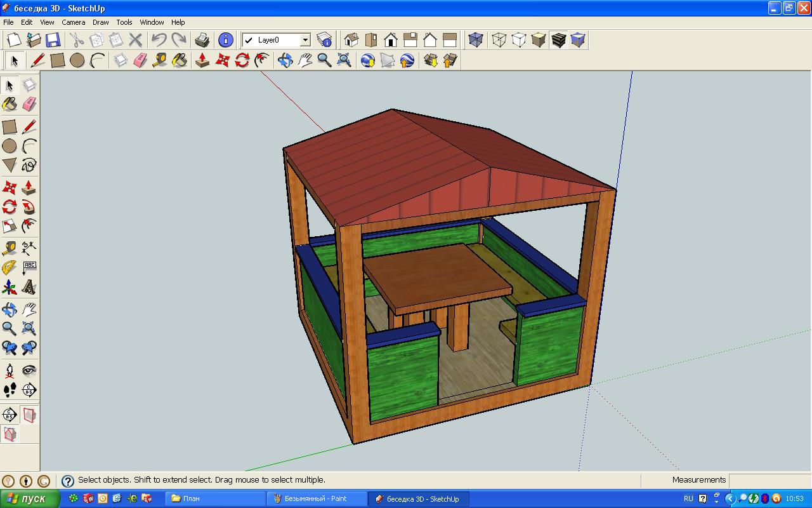Select the Follow Me tool

pos(29,207)
